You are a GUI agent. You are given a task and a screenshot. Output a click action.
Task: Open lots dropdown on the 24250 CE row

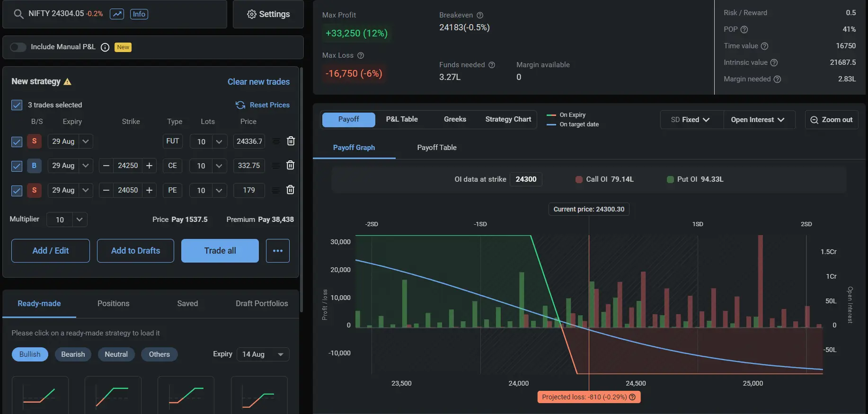219,166
